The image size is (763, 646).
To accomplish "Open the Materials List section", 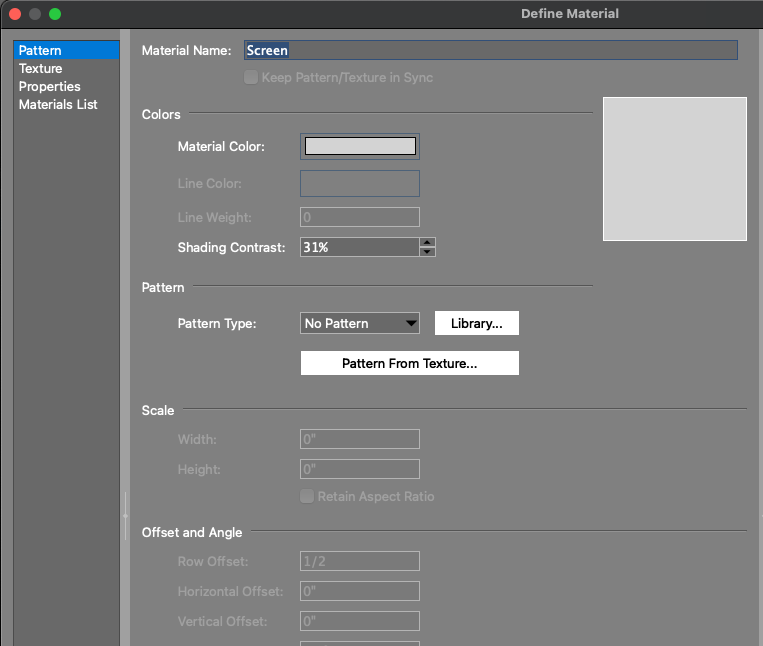I will pyautogui.click(x=58, y=104).
